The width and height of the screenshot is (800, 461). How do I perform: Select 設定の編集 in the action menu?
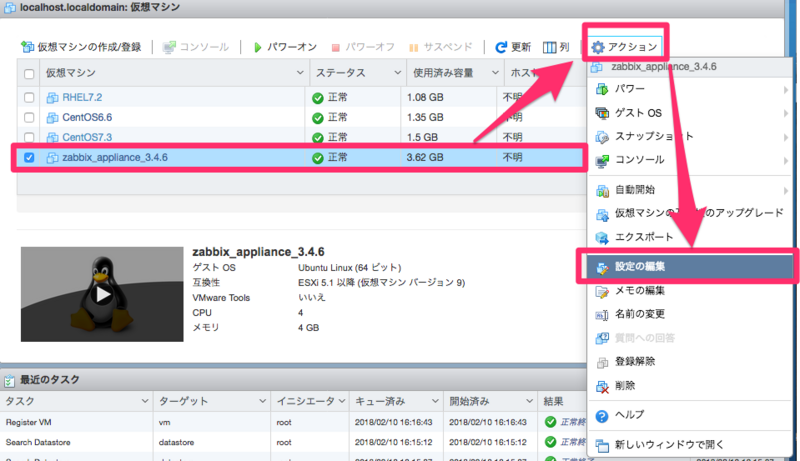(x=690, y=267)
